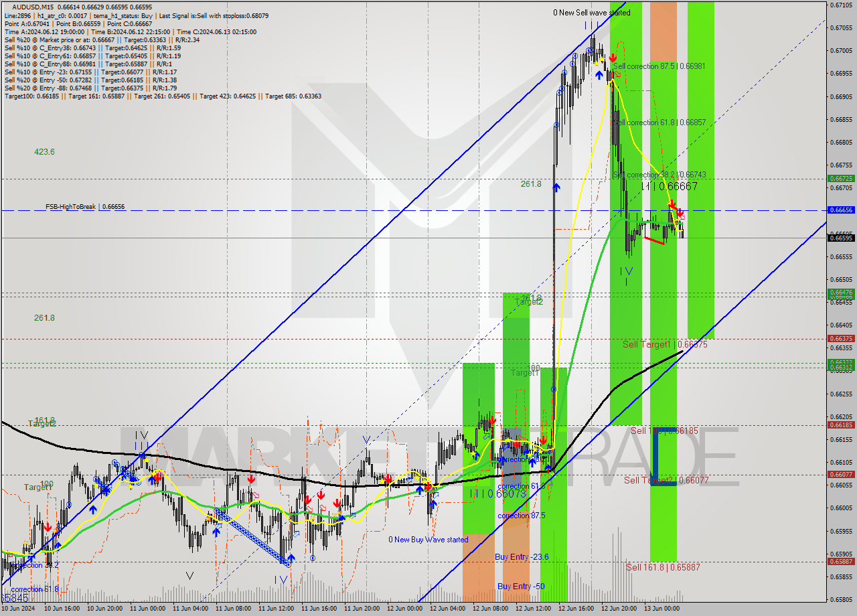Click the black current price tag 0.66595

841,238
